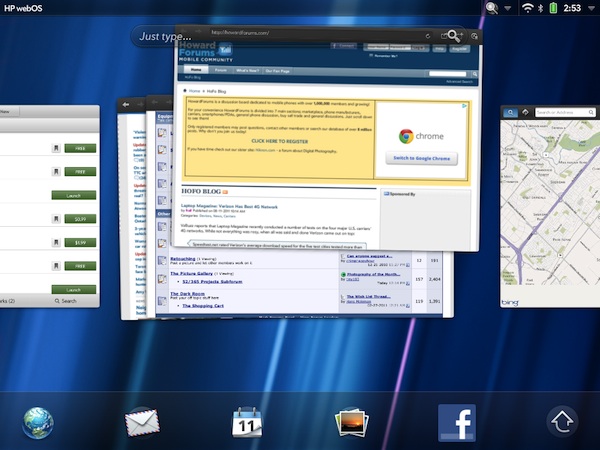Click the HowardForums site search magnifier button

coord(474,74)
